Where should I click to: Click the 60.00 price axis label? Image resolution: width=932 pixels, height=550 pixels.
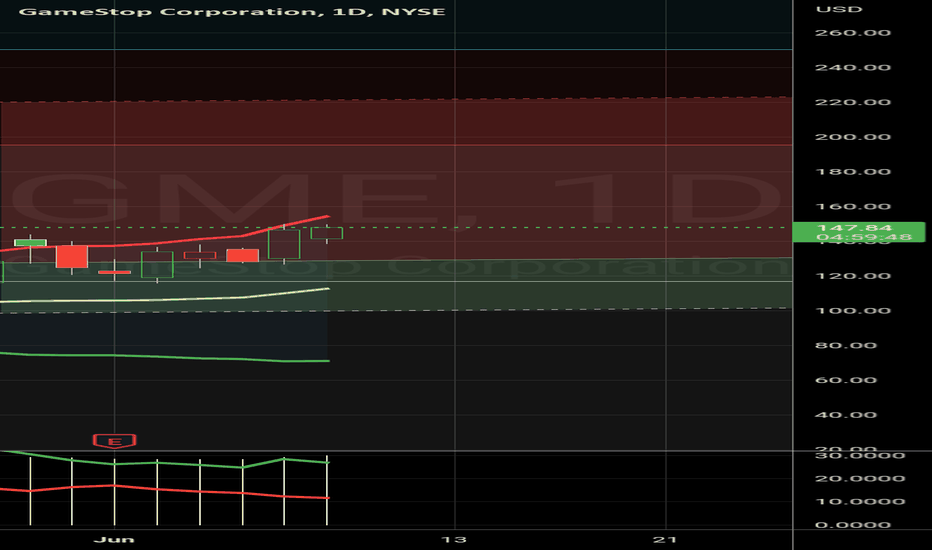point(846,380)
